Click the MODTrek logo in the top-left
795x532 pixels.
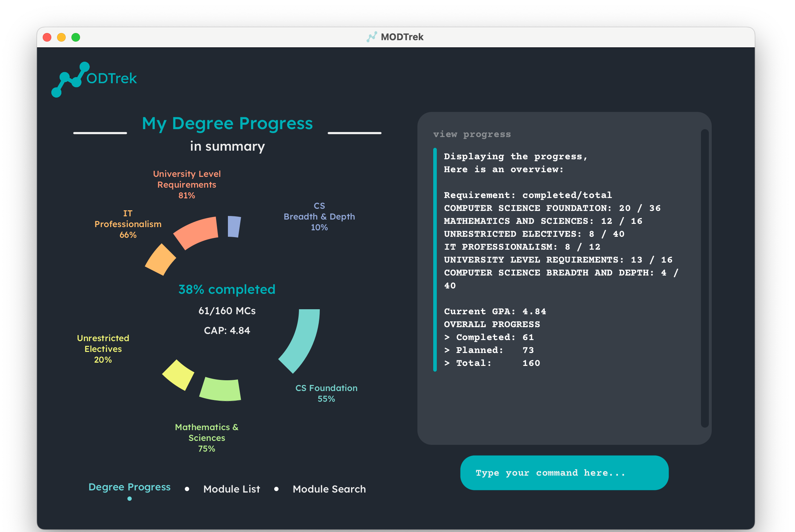(x=94, y=79)
